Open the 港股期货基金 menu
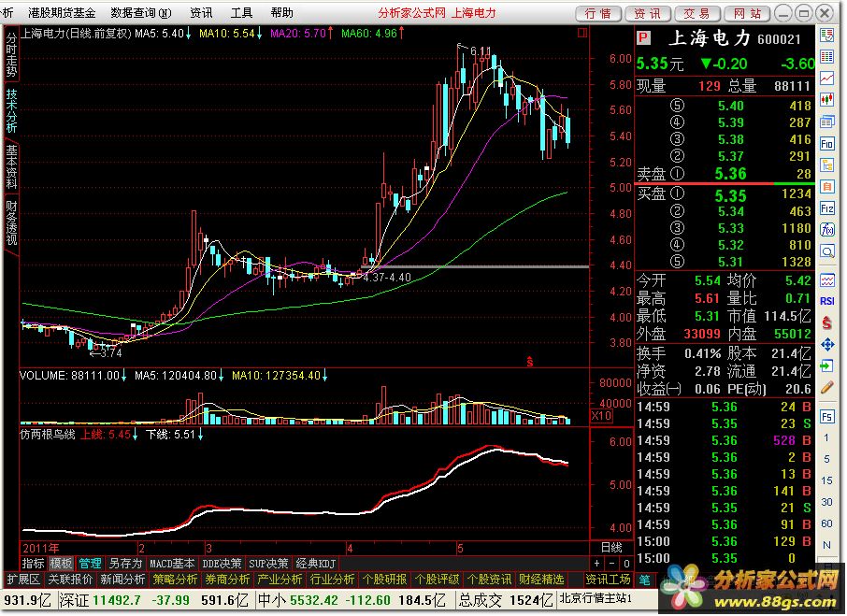This screenshot has height=616, width=847. [62, 12]
